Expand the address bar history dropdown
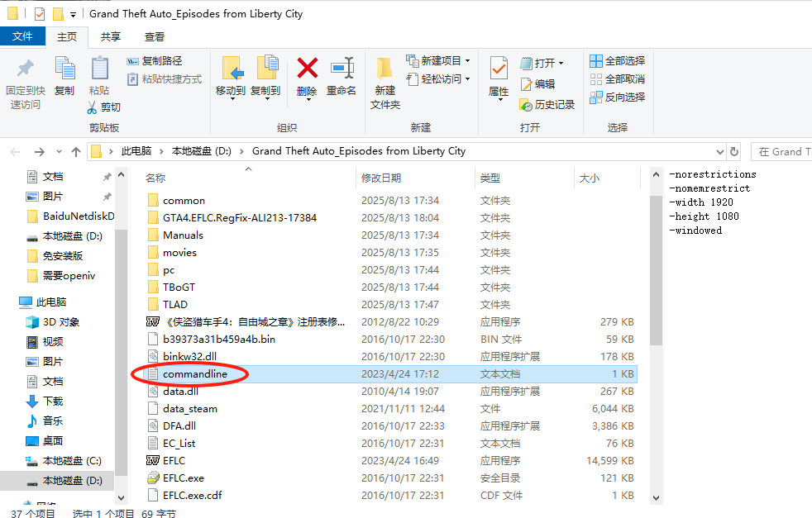This screenshot has height=518, width=812. point(720,152)
